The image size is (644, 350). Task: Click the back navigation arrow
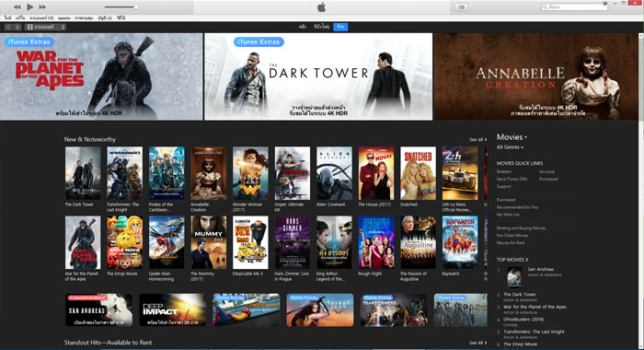[x=8, y=27]
